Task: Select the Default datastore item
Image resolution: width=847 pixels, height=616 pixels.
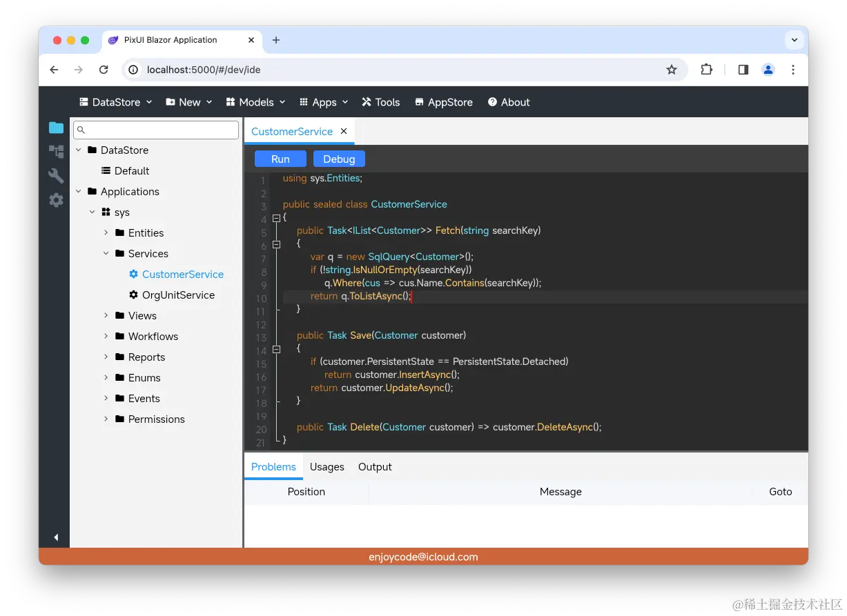Action: coord(126,170)
